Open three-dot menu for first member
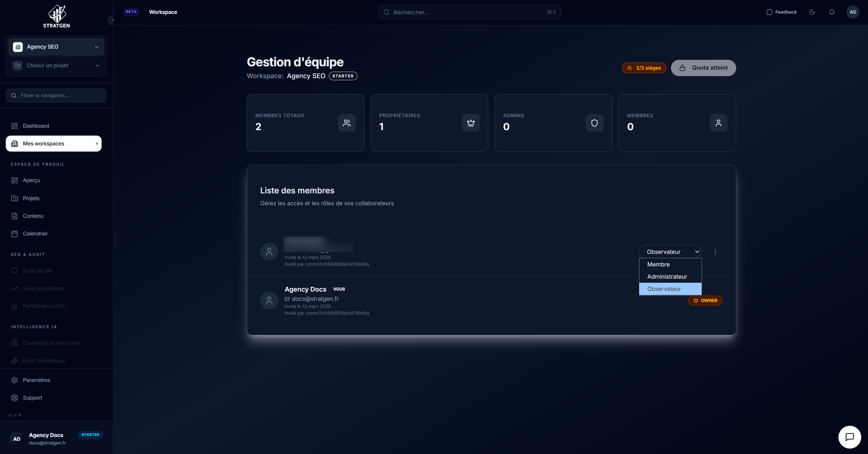This screenshot has width=868, height=454. [715, 252]
